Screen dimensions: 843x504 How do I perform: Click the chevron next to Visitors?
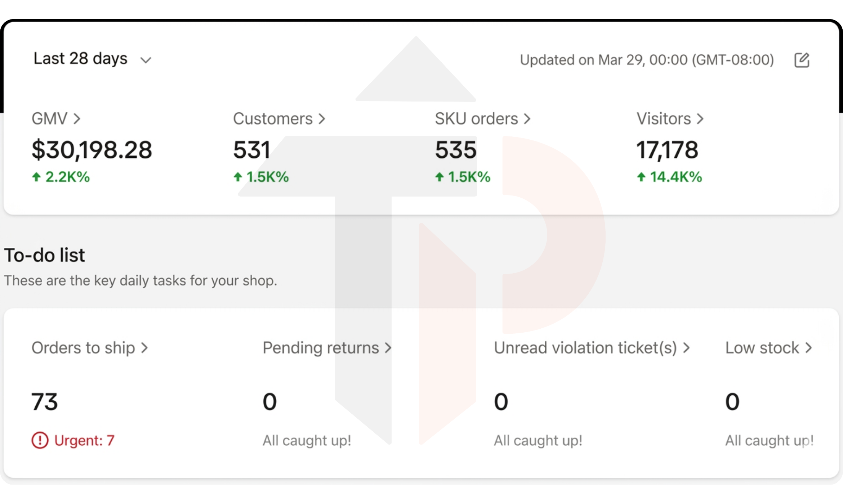tap(700, 119)
